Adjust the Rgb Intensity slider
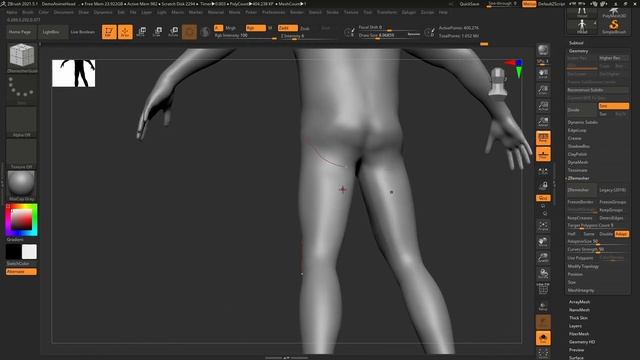The width and height of the screenshot is (640, 360). click(x=246, y=36)
